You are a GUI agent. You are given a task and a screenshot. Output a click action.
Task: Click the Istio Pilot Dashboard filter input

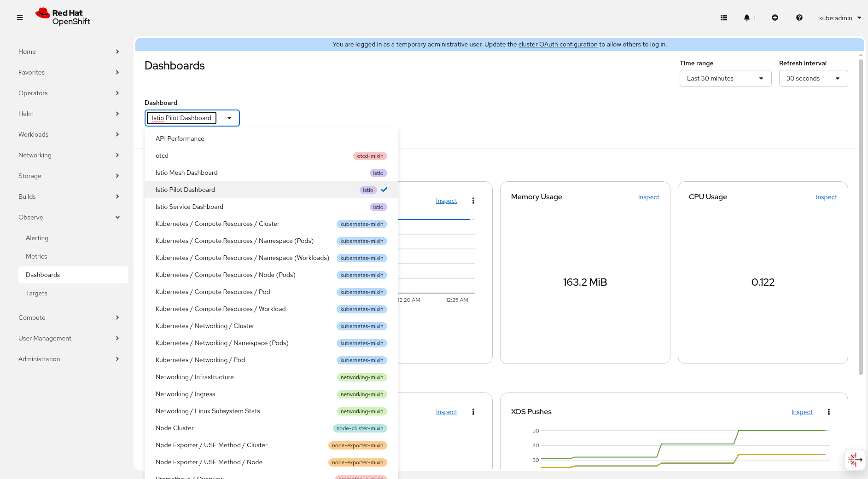181,118
